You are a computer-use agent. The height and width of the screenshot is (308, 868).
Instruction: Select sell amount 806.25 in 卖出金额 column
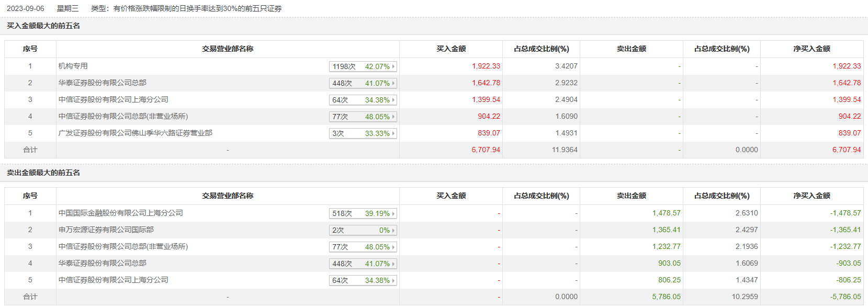pos(670,280)
